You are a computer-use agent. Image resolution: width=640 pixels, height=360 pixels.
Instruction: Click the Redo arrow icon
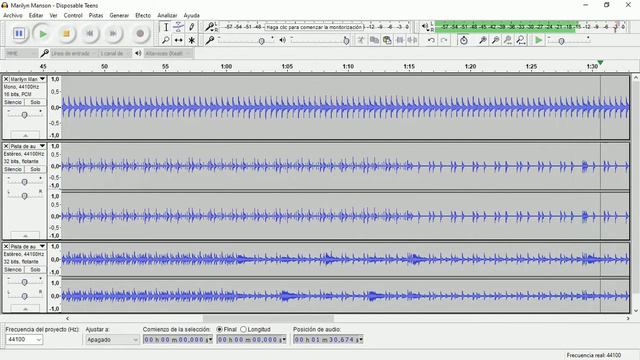pos(444,40)
